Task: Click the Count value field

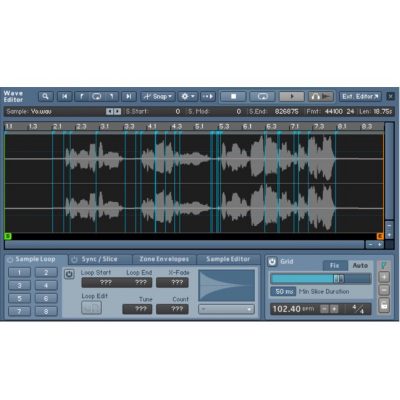Action: tap(172, 309)
